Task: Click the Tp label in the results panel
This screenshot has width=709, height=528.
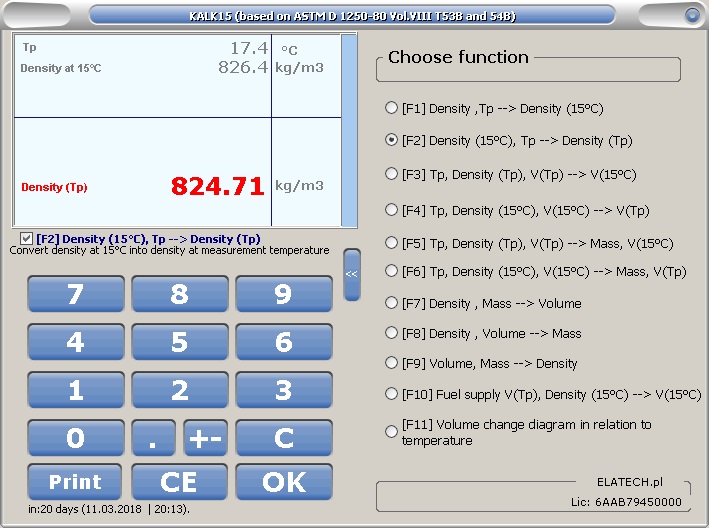Action: [x=29, y=47]
